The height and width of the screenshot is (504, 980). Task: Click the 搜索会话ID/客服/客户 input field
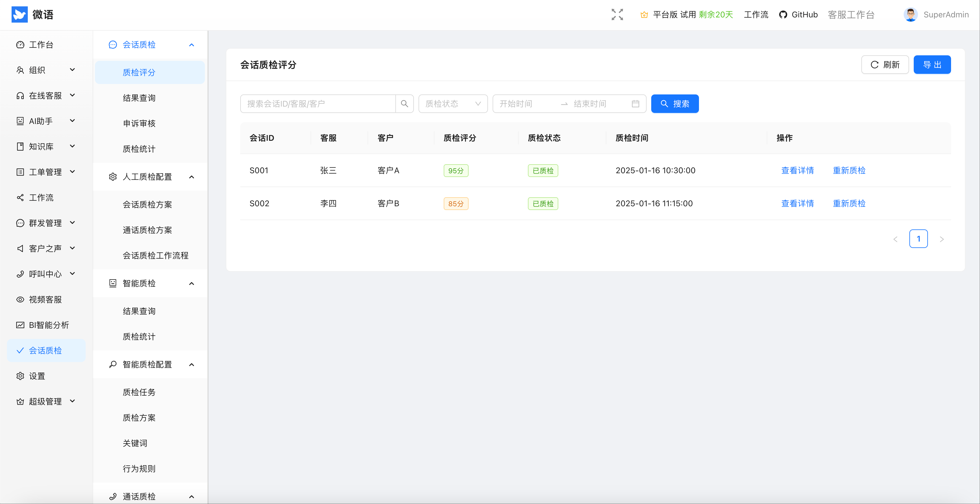point(318,103)
